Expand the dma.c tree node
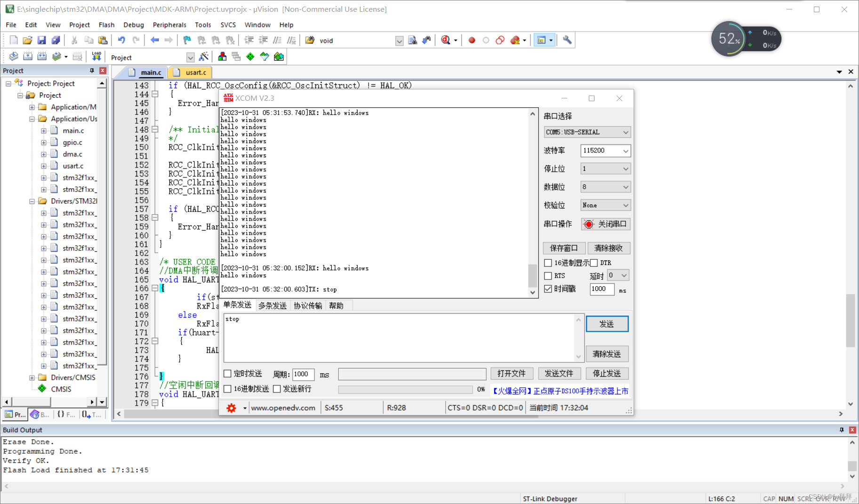Image resolution: width=859 pixels, height=504 pixels. point(44,154)
